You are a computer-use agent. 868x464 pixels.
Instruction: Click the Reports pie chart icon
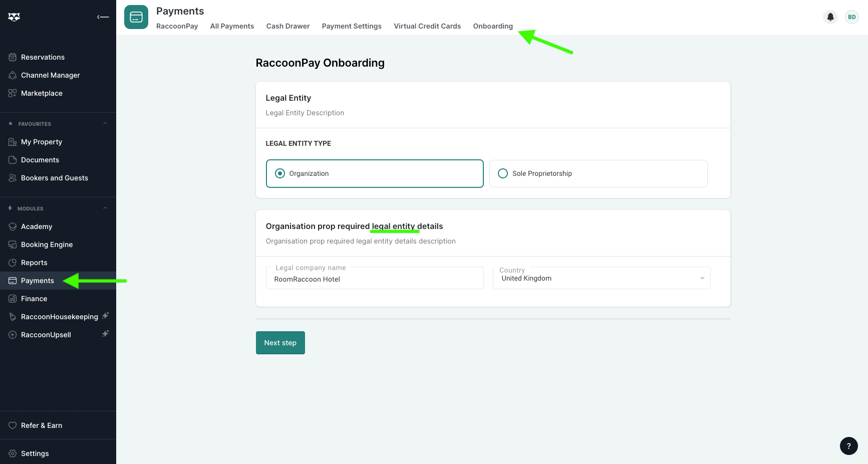coord(13,263)
